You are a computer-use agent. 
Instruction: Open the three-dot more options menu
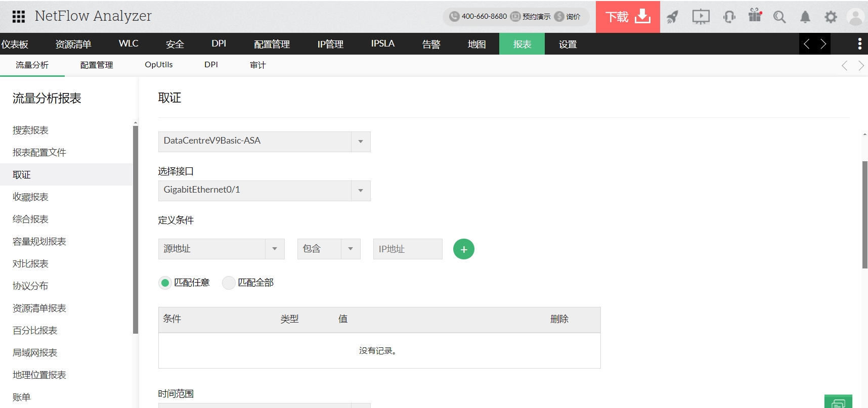859,44
